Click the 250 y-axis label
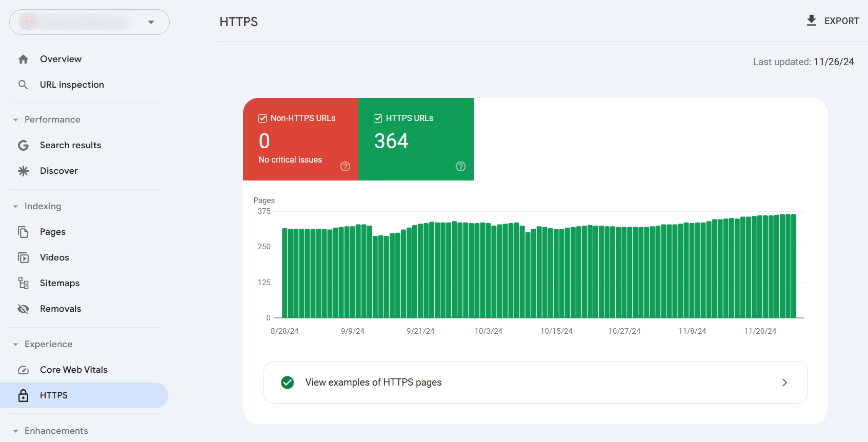This screenshot has height=442, width=868. pyautogui.click(x=264, y=247)
